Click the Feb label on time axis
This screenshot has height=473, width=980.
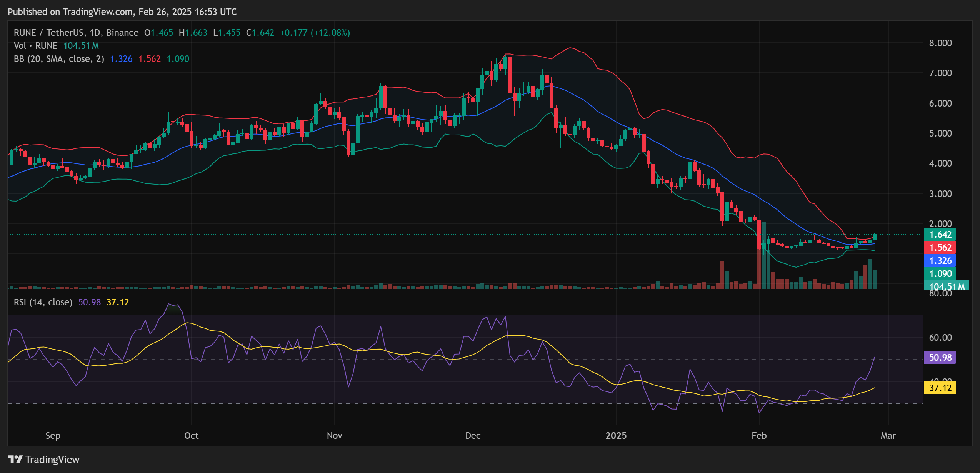click(x=759, y=436)
